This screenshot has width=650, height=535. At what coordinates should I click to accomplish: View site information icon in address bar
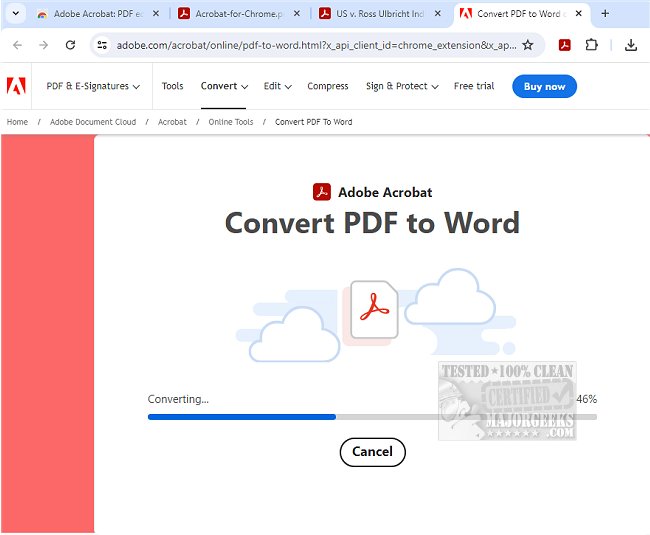click(x=102, y=45)
